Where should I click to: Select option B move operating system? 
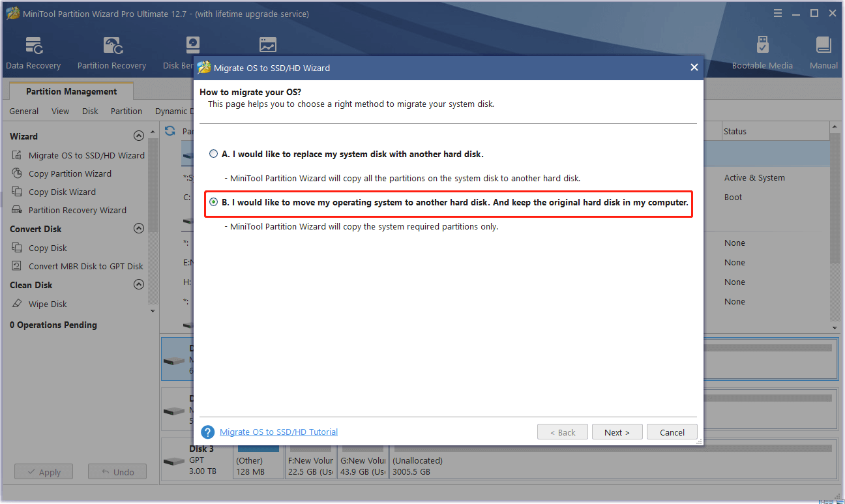pyautogui.click(x=213, y=202)
